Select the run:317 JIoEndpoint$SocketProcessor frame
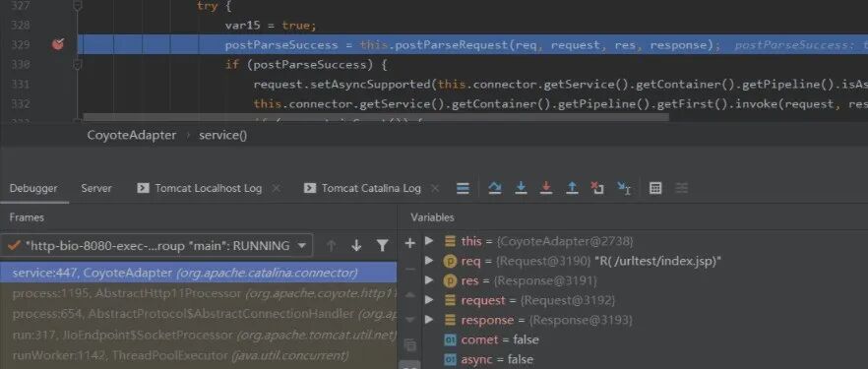868x369 pixels. (198, 335)
